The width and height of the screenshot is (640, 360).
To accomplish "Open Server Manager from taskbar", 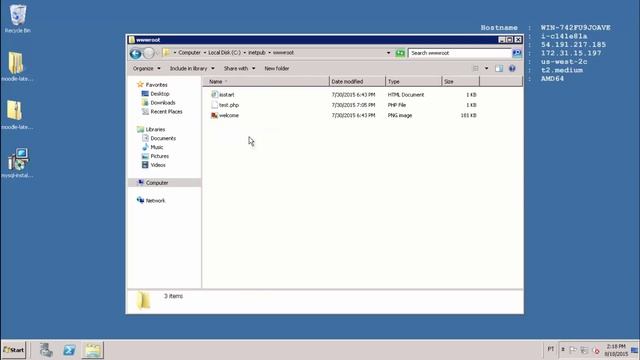I will (46, 350).
